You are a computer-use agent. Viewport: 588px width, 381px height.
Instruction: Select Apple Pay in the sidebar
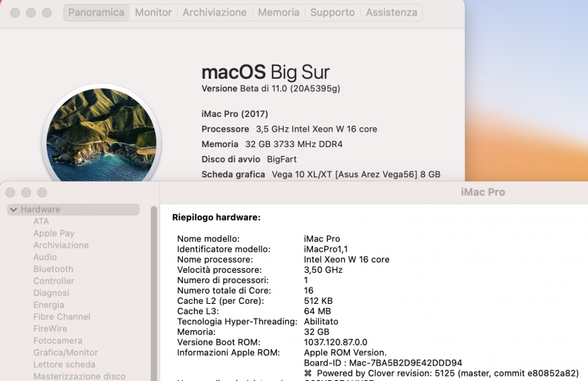(x=54, y=233)
